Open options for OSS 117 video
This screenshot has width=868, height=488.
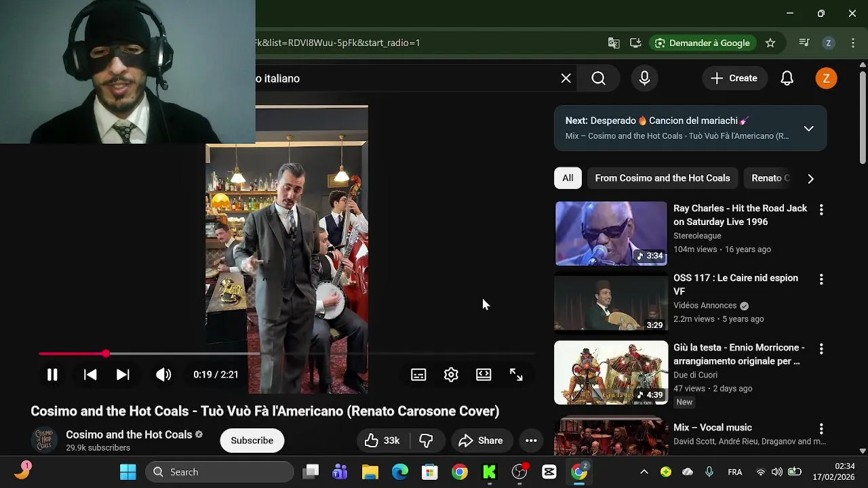(x=821, y=279)
